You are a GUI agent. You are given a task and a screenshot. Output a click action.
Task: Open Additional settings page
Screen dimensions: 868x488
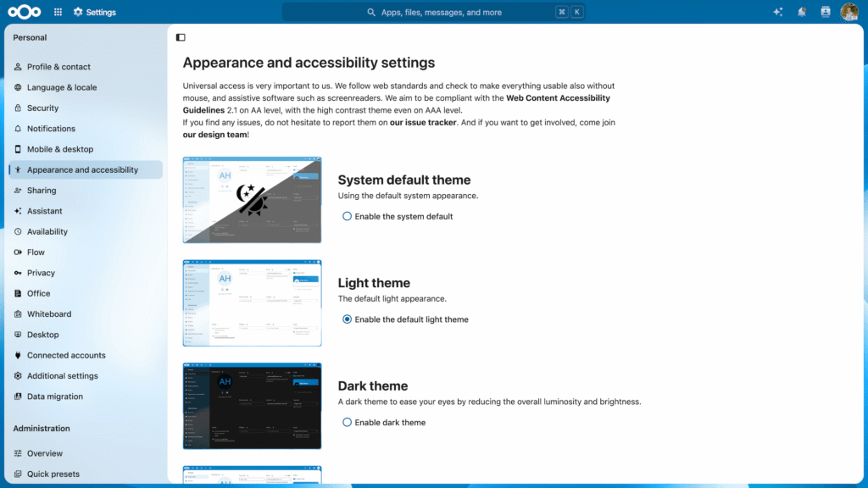click(86, 375)
